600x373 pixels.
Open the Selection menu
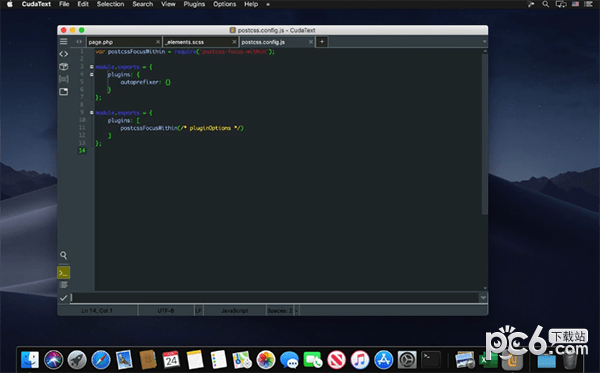(110, 4)
